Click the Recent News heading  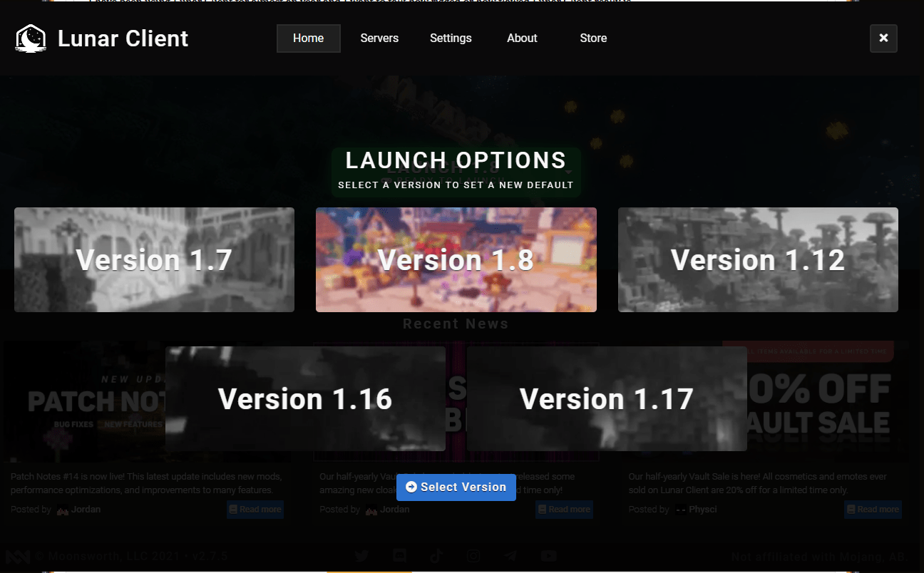pos(456,324)
